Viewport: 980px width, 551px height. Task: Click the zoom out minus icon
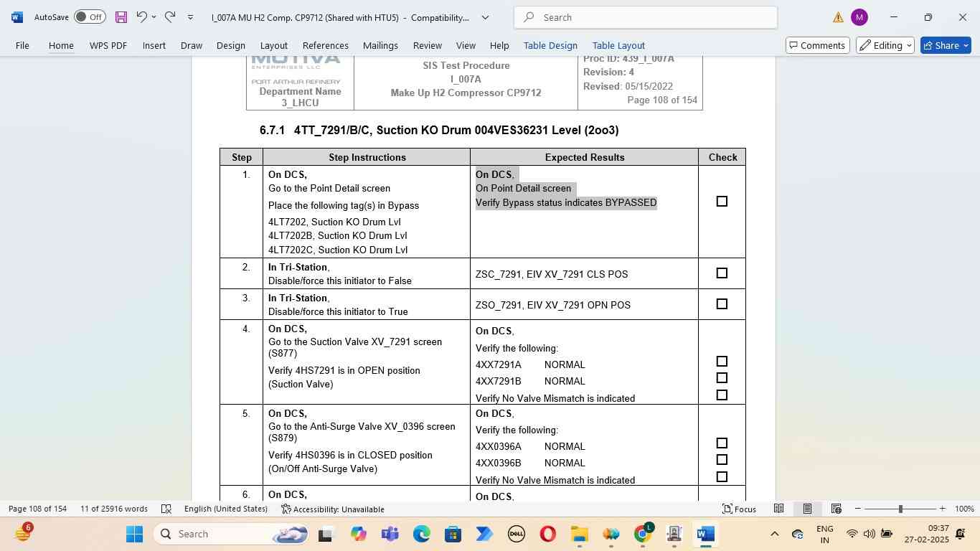[x=857, y=509]
